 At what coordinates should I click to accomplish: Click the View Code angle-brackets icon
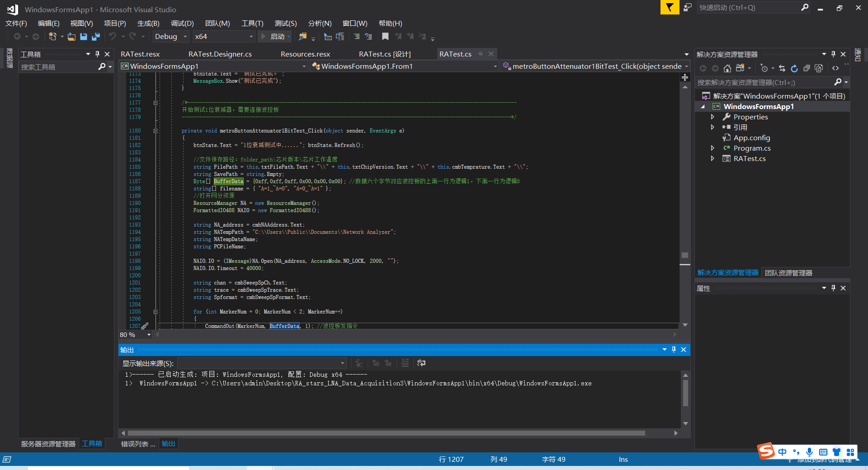click(835, 68)
